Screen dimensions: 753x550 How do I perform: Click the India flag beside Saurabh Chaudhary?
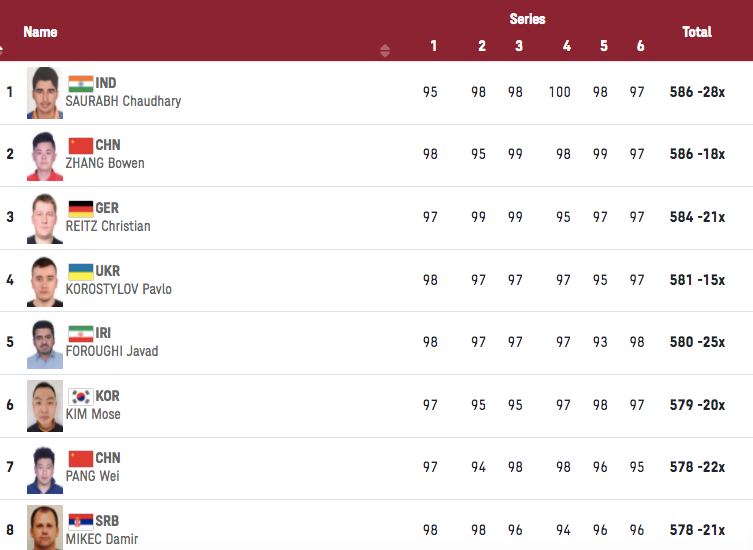[80, 83]
